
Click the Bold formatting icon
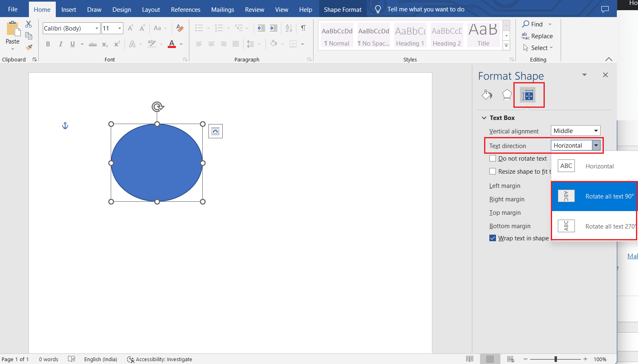click(48, 44)
